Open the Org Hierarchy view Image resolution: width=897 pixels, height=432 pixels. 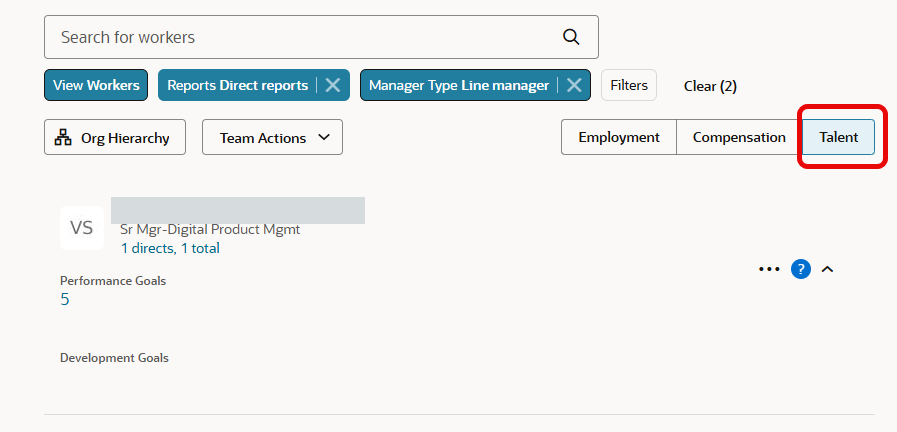pos(115,137)
